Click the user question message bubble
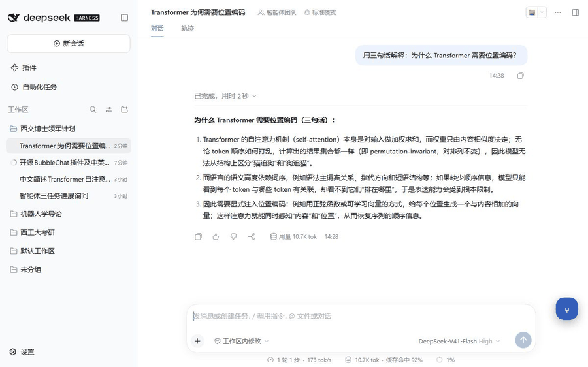This screenshot has width=588, height=367. [x=441, y=56]
